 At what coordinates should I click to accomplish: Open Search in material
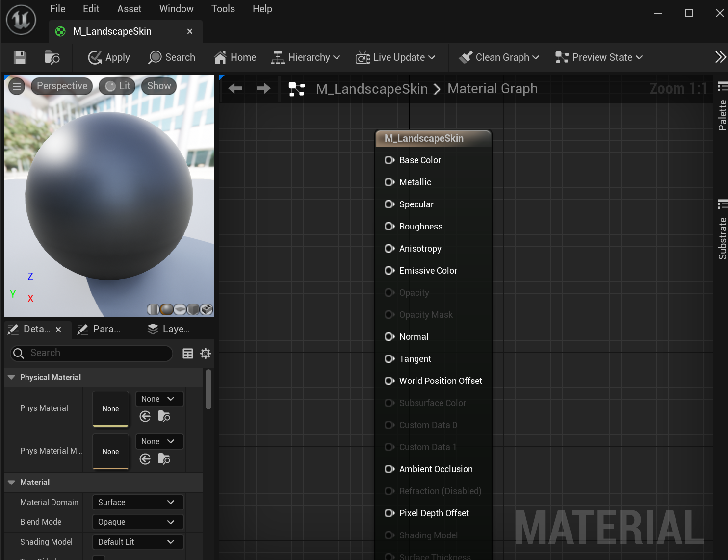pos(172,57)
